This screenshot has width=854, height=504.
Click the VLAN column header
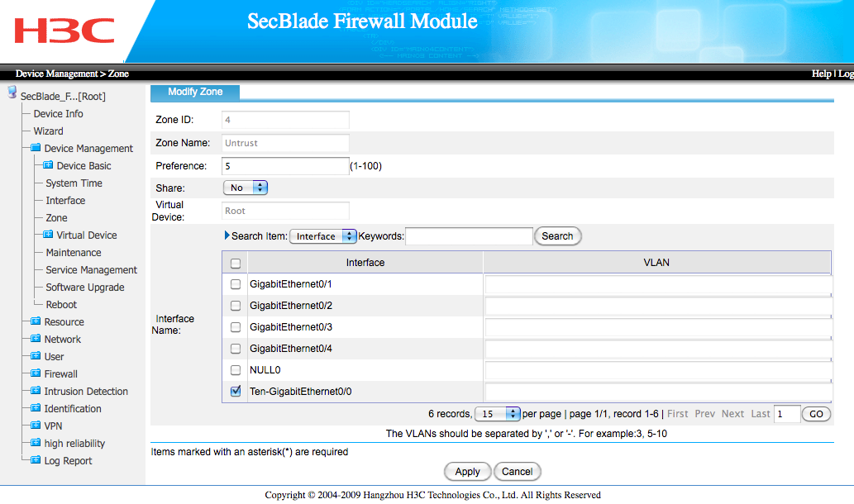[x=657, y=263]
